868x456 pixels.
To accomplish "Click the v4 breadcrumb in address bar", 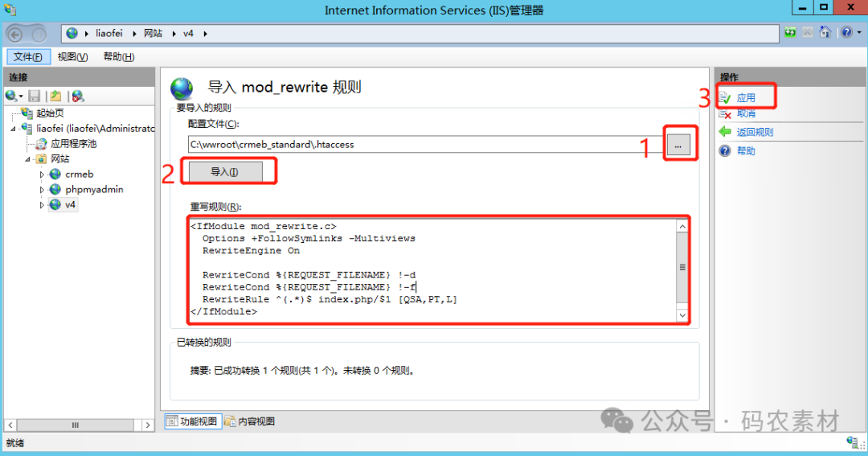I will coord(188,33).
